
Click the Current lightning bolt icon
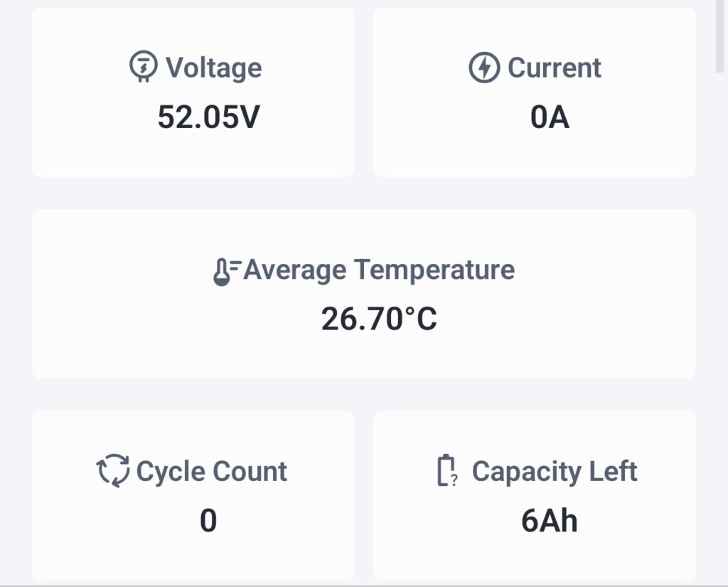point(484,68)
